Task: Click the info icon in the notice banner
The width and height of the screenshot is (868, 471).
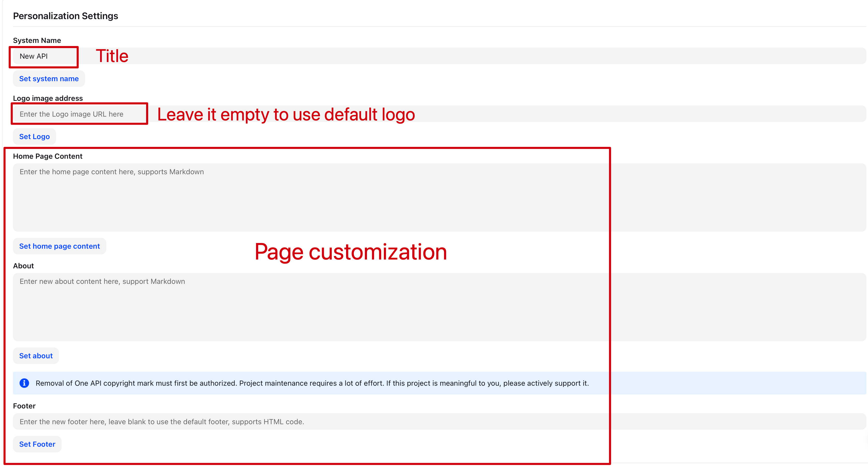Action: [24, 383]
